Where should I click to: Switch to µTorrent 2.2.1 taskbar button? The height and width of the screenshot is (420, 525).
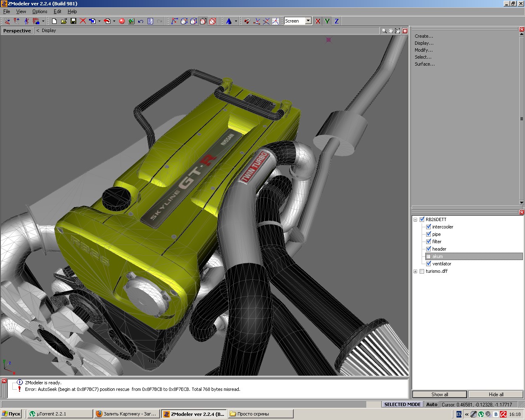(59, 414)
